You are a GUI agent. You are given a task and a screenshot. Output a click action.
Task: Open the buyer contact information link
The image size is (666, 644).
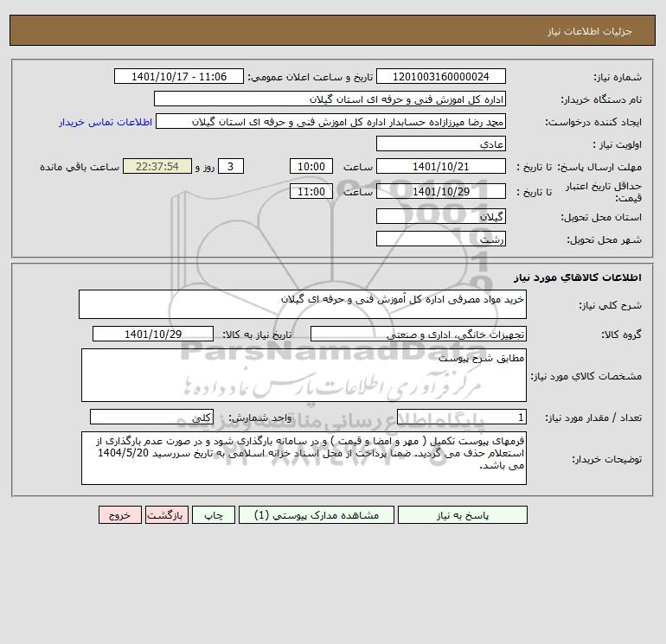pos(106,122)
